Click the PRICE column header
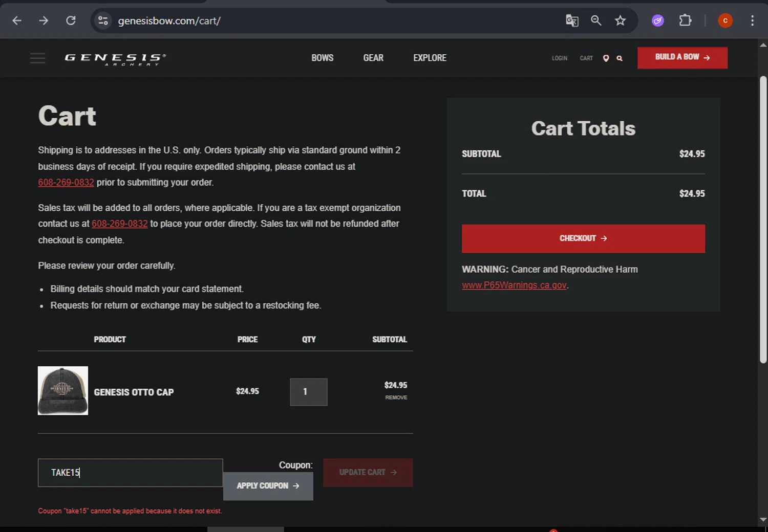 tap(247, 339)
